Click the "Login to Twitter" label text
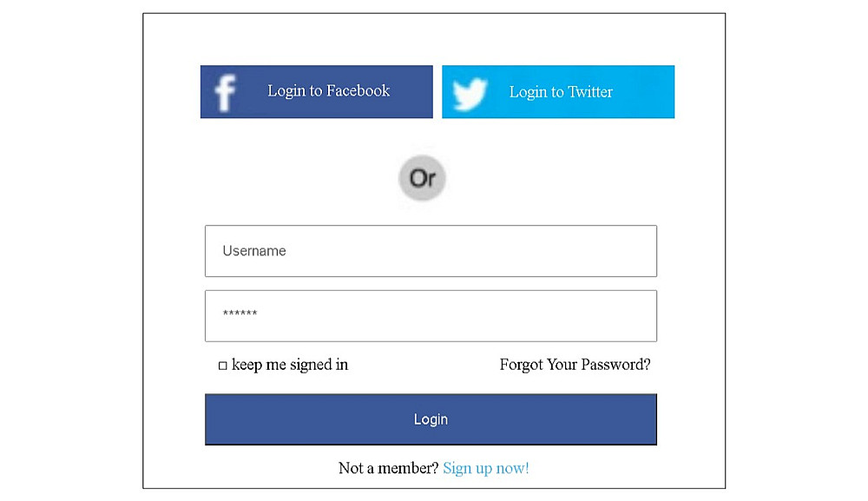The image size is (868, 501). [x=561, y=92]
